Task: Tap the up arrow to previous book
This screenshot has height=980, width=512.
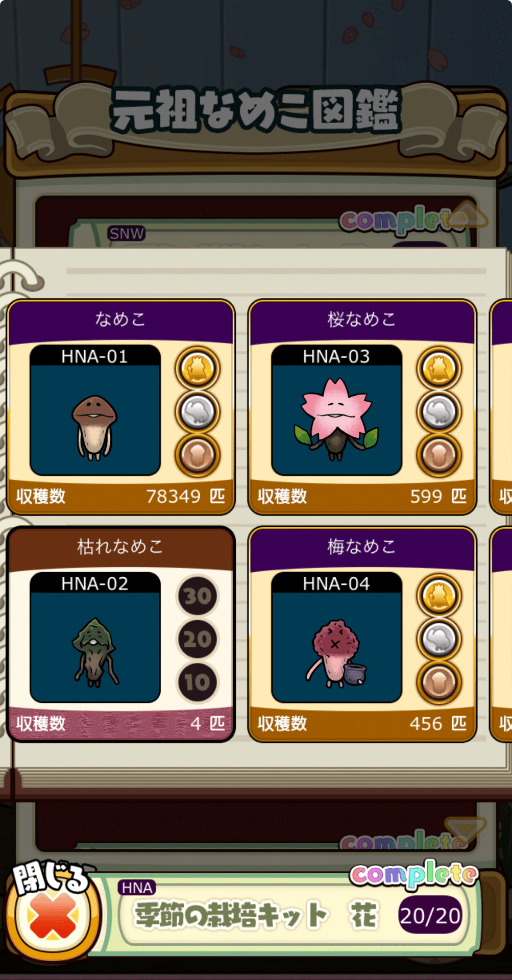Action: [x=467, y=215]
